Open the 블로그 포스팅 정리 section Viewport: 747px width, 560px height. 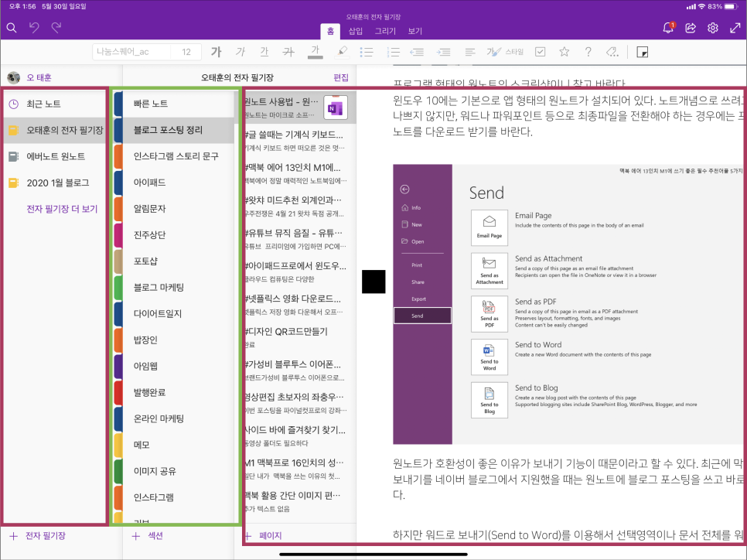[x=174, y=130]
